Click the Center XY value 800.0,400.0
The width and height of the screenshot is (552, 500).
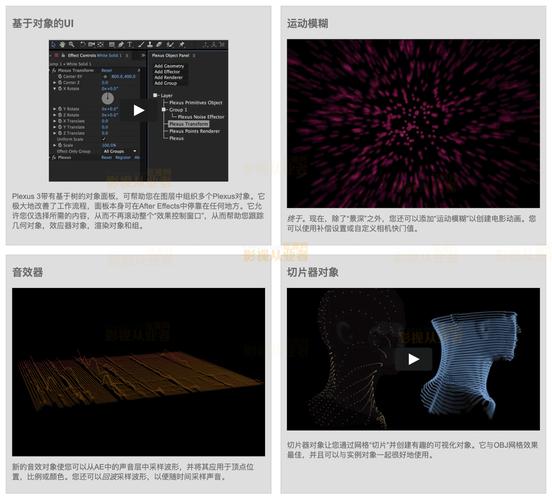[x=124, y=76]
